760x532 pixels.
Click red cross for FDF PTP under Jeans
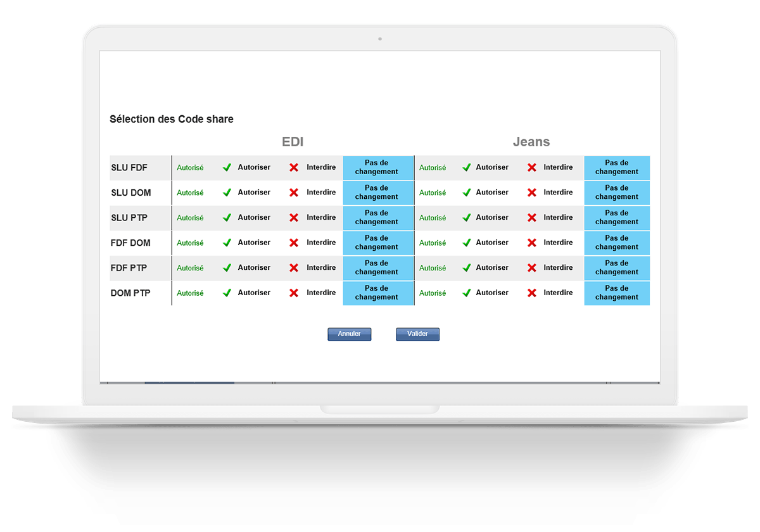tap(532, 268)
